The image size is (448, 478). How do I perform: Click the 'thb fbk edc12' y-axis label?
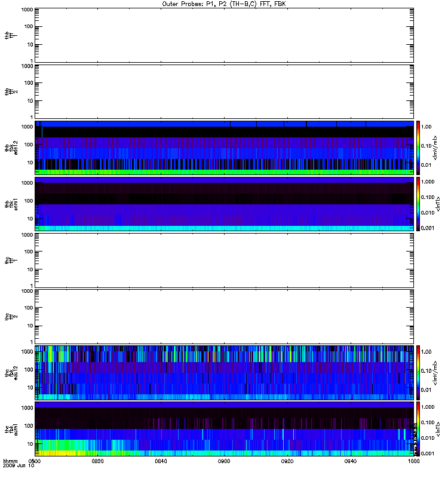(x=11, y=148)
